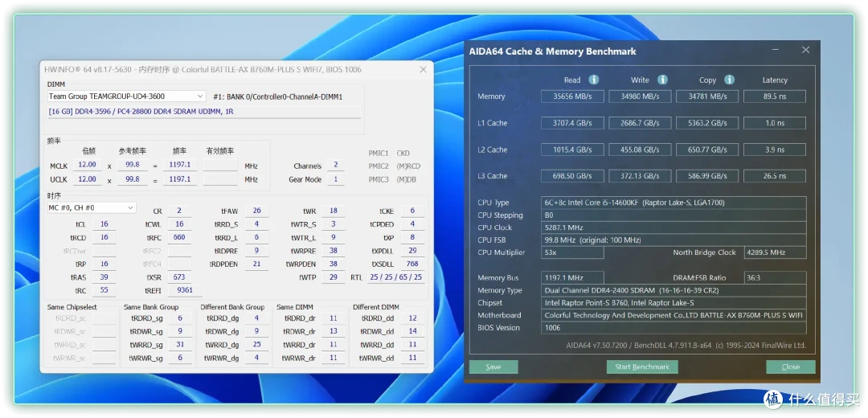Image resolution: width=868 pixels, height=418 pixels.
Task: Click the L1 Cache write value 2686.7 GB/s
Action: click(640, 123)
